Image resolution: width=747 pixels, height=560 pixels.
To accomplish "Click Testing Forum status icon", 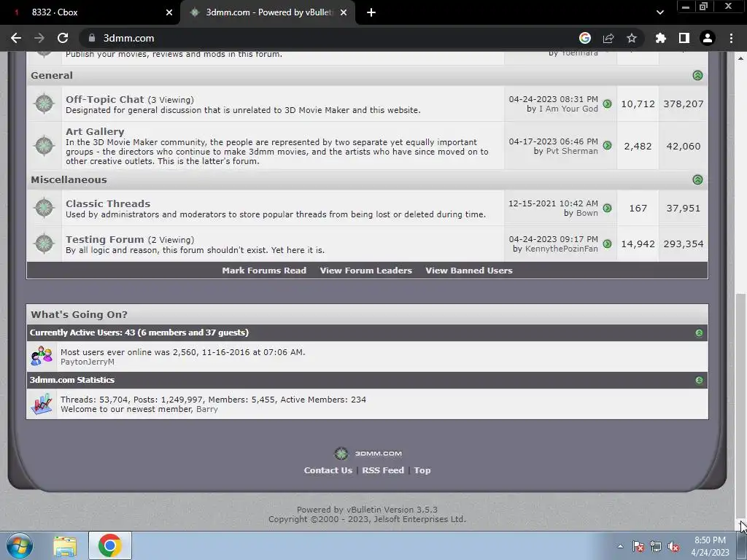I will coord(44,244).
